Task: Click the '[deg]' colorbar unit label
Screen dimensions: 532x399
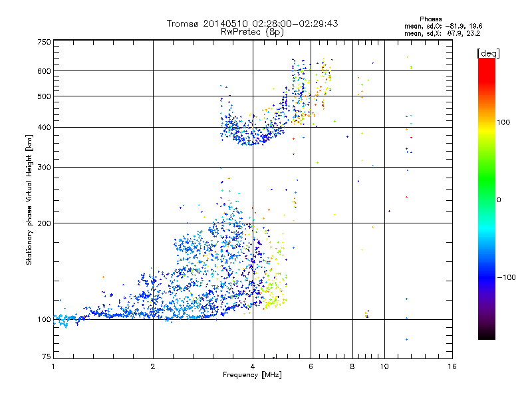Action: 488,53
